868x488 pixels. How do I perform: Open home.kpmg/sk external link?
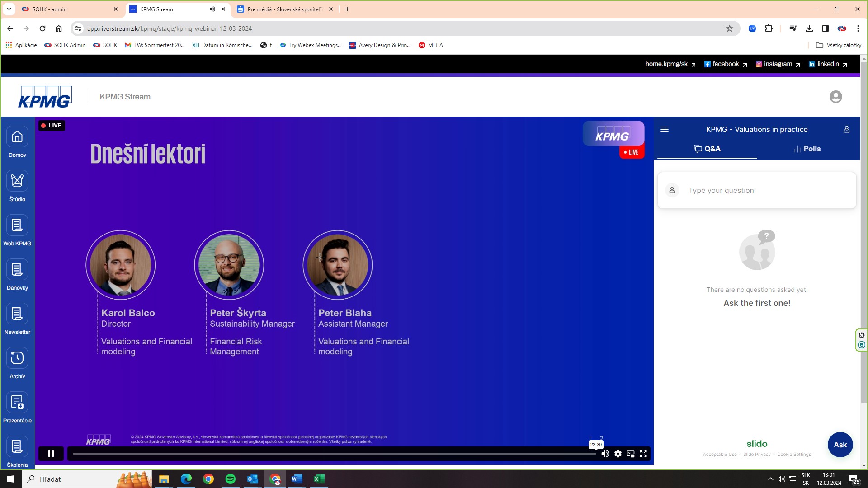click(x=670, y=64)
